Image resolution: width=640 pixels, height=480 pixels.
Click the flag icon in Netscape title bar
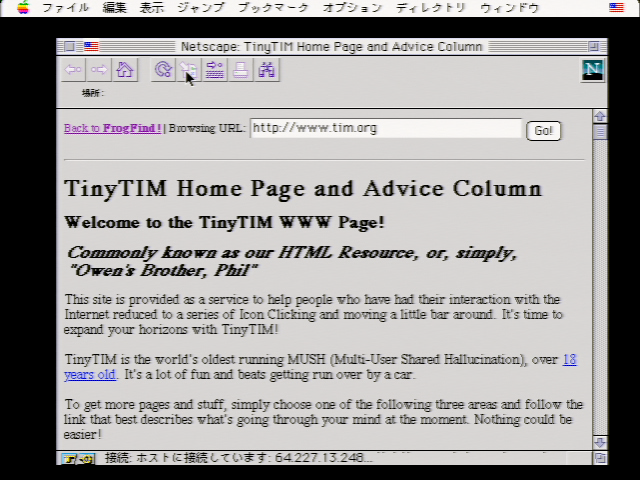[x=91, y=47]
